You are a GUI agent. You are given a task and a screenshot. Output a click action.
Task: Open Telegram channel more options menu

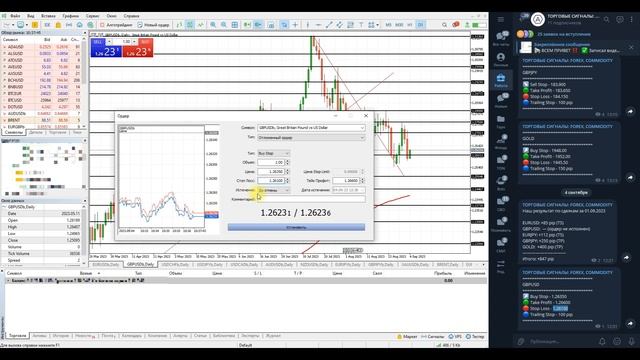pos(631,19)
